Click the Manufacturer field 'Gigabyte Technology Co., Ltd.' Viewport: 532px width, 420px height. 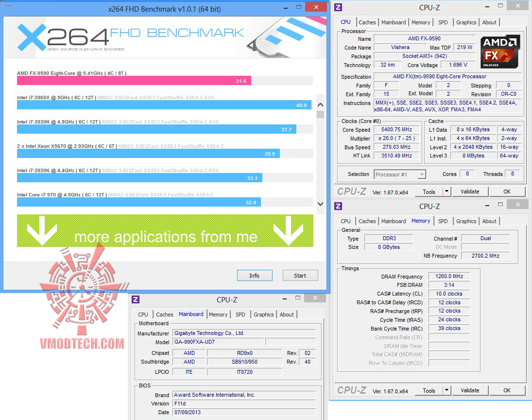[244, 333]
